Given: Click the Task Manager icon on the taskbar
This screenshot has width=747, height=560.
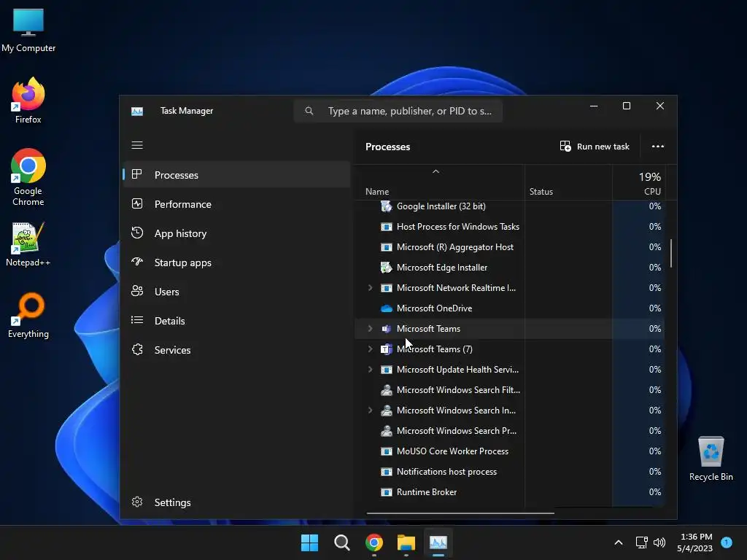Looking at the screenshot, I should point(438,542).
